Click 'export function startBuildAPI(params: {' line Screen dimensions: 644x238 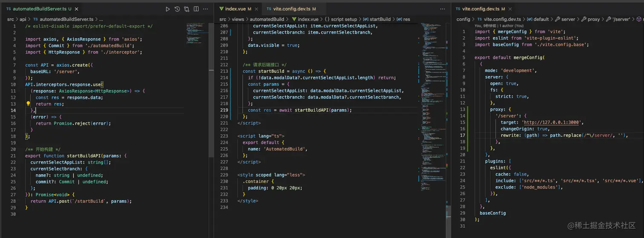[x=76, y=155]
